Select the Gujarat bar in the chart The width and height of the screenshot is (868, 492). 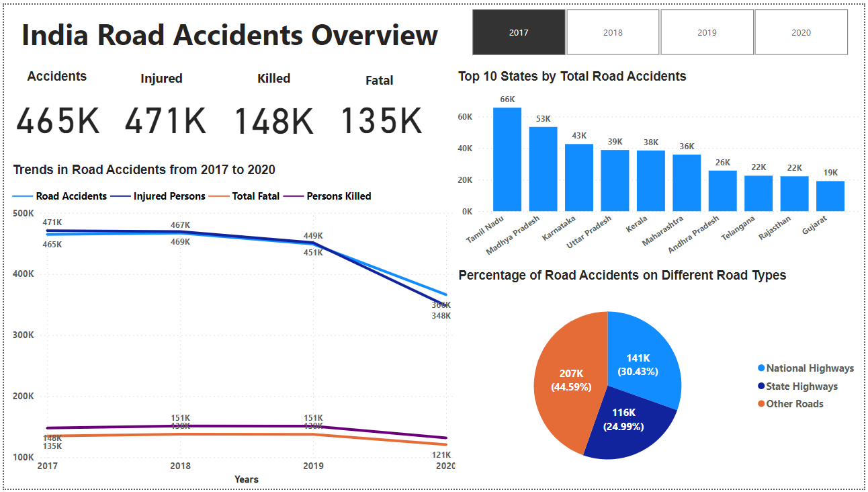(831, 195)
